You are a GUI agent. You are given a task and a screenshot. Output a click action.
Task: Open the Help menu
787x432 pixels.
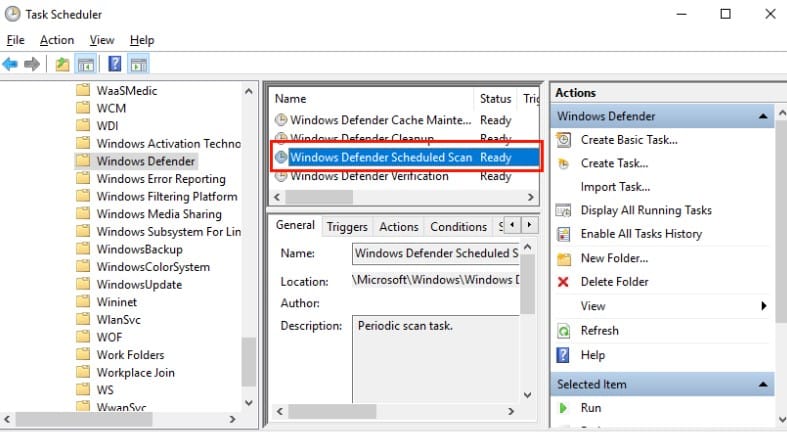[142, 40]
